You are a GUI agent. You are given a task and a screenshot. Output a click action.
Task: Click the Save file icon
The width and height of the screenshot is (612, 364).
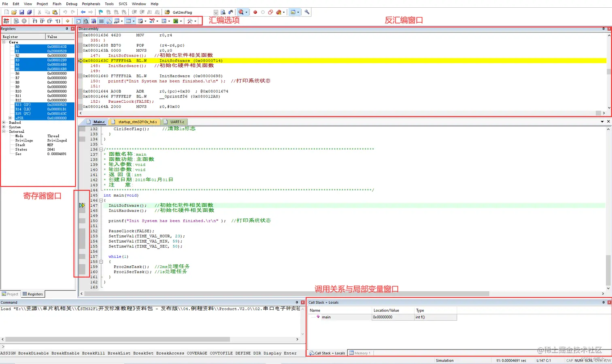(22, 12)
